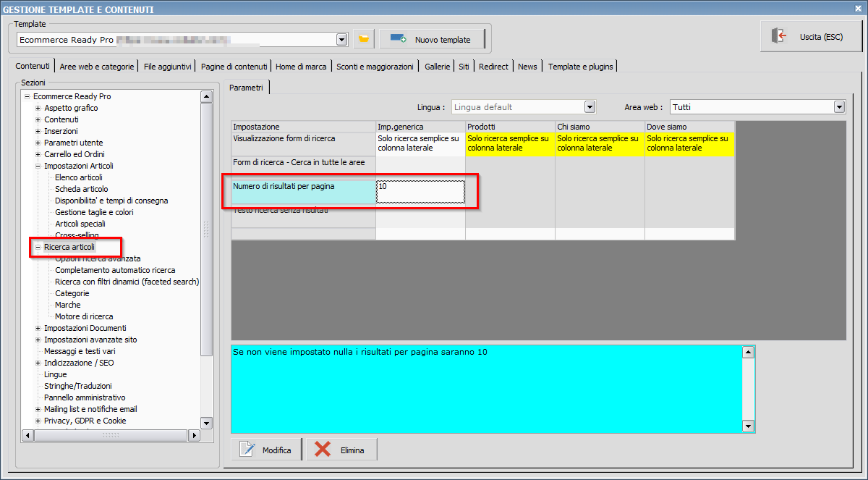
Task: Click the Uscita (ESC) exit button
Action: [811, 36]
